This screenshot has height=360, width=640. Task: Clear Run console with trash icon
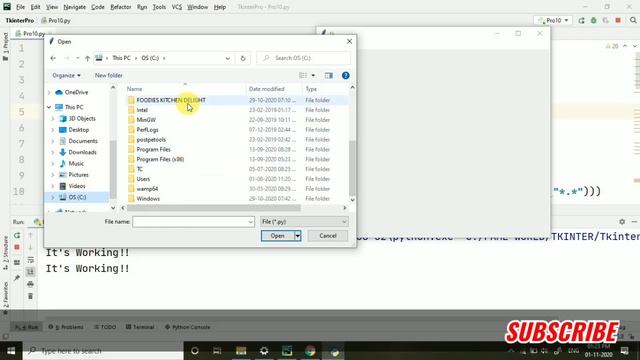30,296
